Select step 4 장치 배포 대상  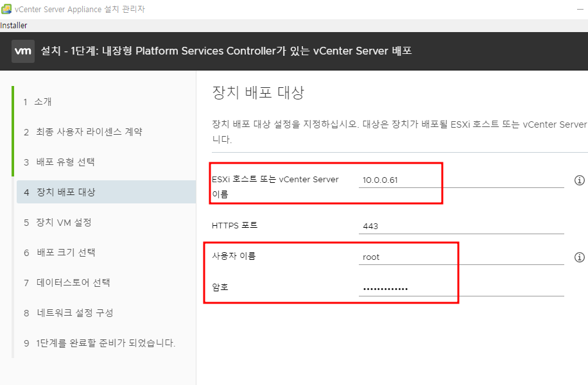106,192
